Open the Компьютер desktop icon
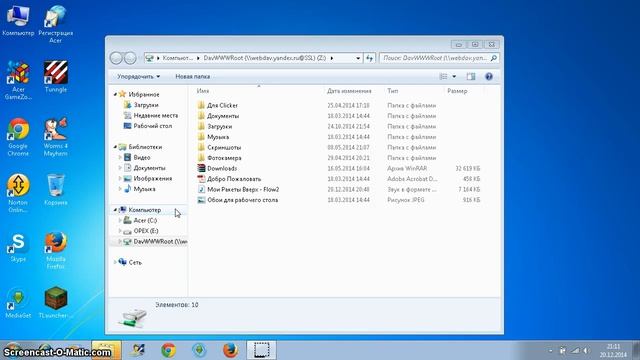 click(18, 20)
